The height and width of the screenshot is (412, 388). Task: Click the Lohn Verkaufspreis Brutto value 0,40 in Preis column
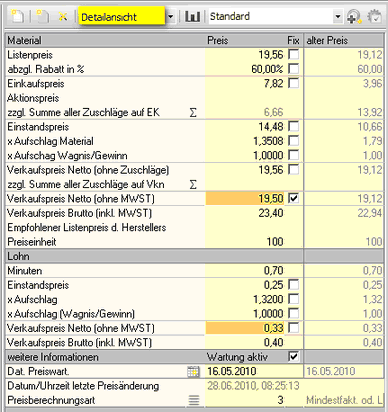[273, 342]
